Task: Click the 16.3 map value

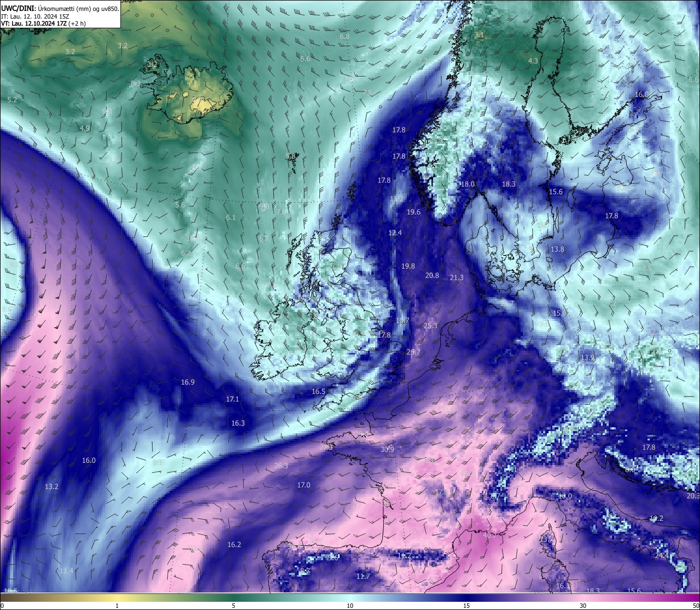Action: (x=238, y=423)
